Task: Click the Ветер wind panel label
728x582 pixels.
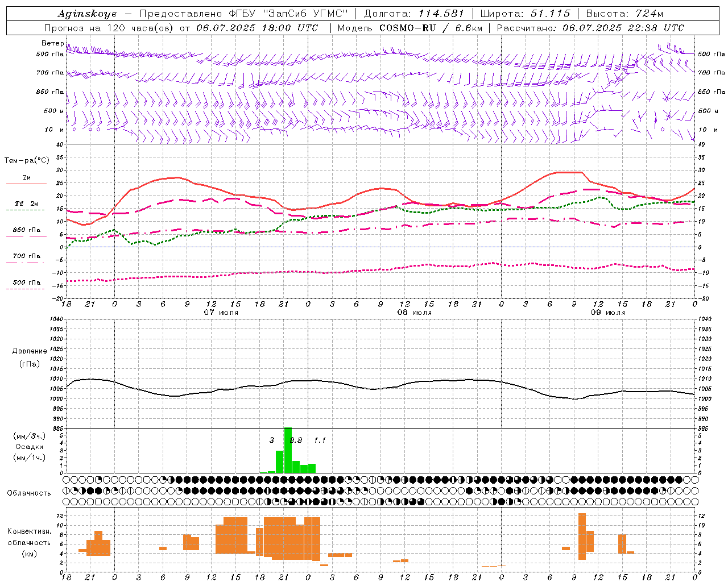Action: 52,43
